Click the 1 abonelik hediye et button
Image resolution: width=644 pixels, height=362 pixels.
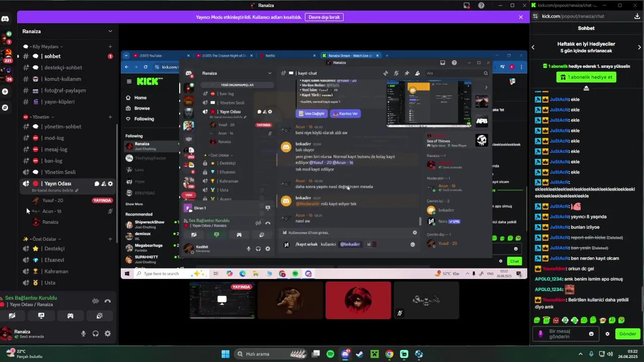586,77
